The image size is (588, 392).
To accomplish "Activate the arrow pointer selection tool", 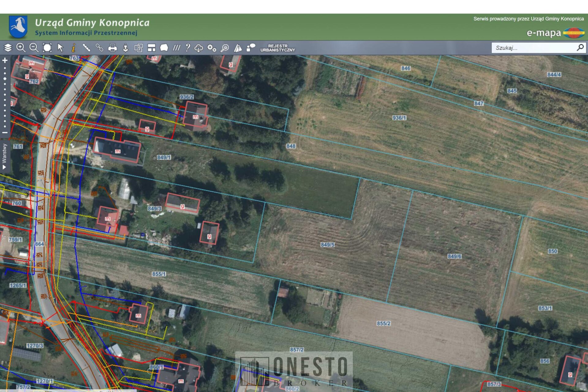I will point(60,48).
